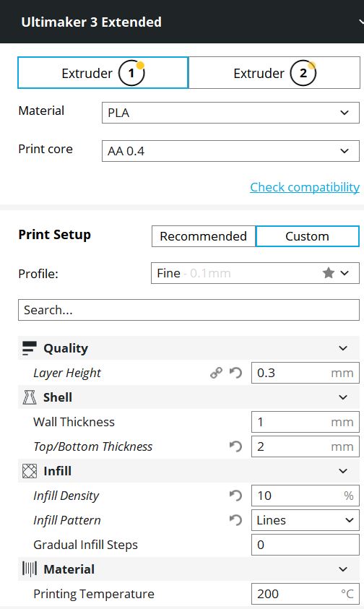
Task: Collapse the Material settings section
Action: [x=188, y=569]
